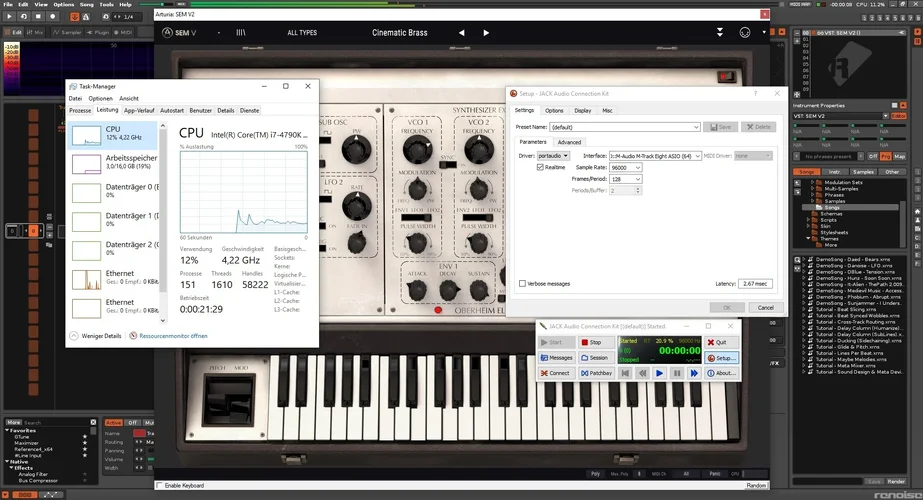This screenshot has width=923, height=500.
Task: Open the JACK Connect window
Action: [x=555, y=373]
